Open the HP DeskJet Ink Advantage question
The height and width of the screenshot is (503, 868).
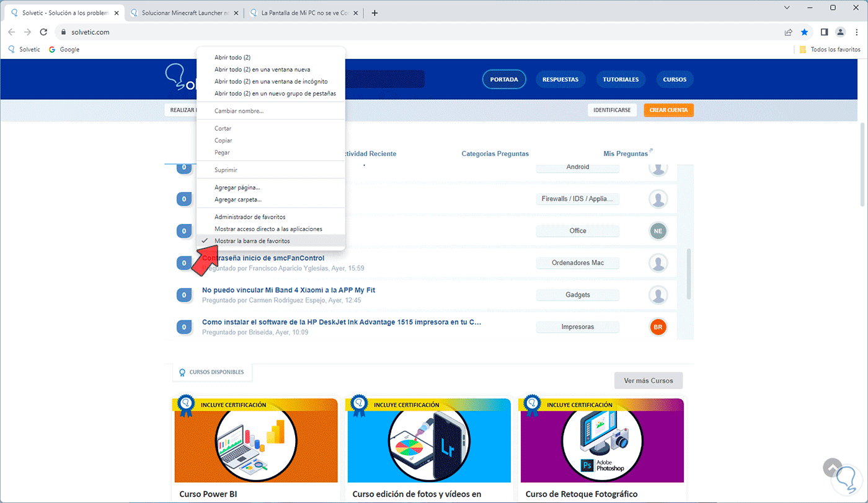342,322
